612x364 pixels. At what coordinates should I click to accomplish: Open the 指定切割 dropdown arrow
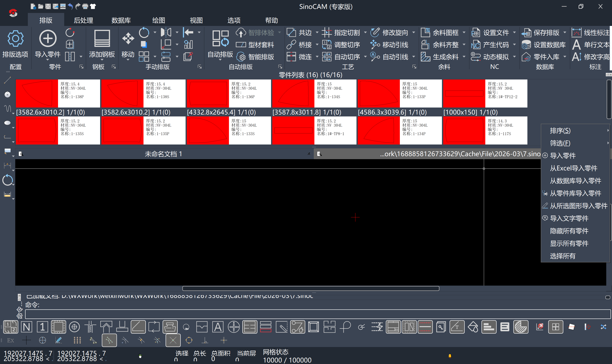(x=365, y=33)
